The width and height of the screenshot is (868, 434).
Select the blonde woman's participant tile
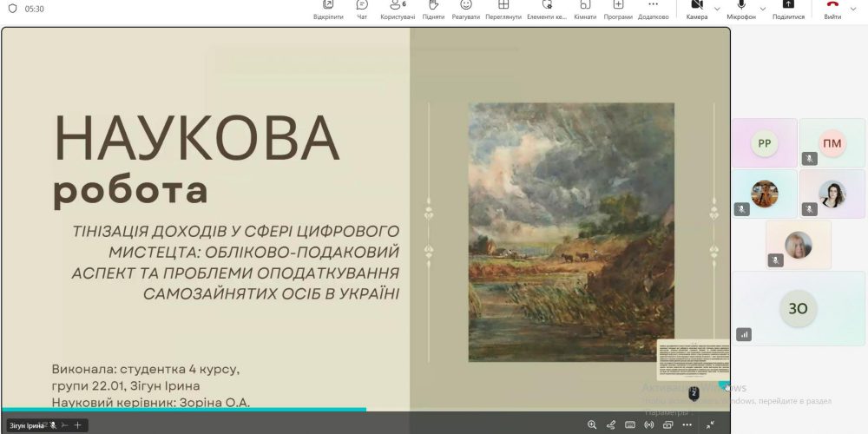click(799, 245)
